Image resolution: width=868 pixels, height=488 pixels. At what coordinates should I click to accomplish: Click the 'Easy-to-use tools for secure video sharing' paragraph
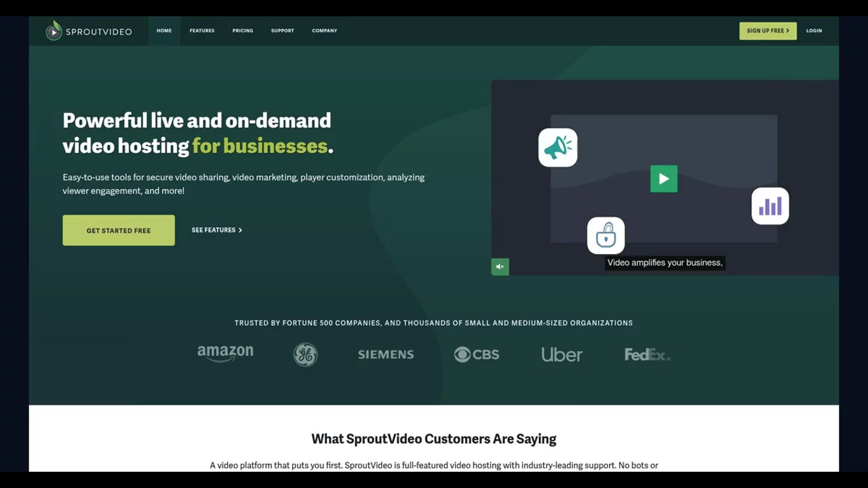[x=243, y=184]
